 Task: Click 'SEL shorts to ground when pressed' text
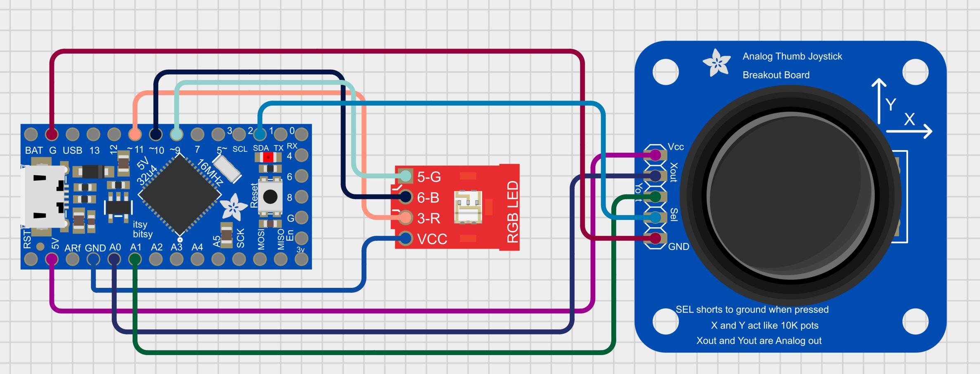(x=752, y=310)
